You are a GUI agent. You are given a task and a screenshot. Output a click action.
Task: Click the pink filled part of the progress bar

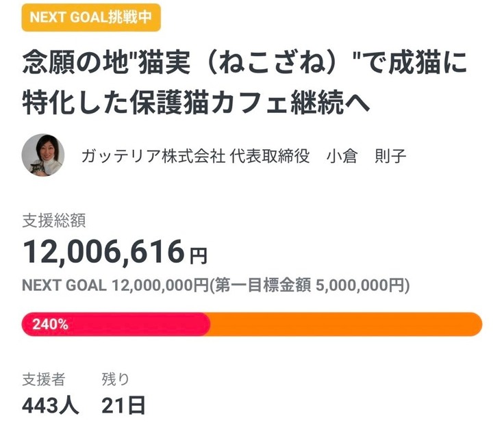click(x=137, y=324)
